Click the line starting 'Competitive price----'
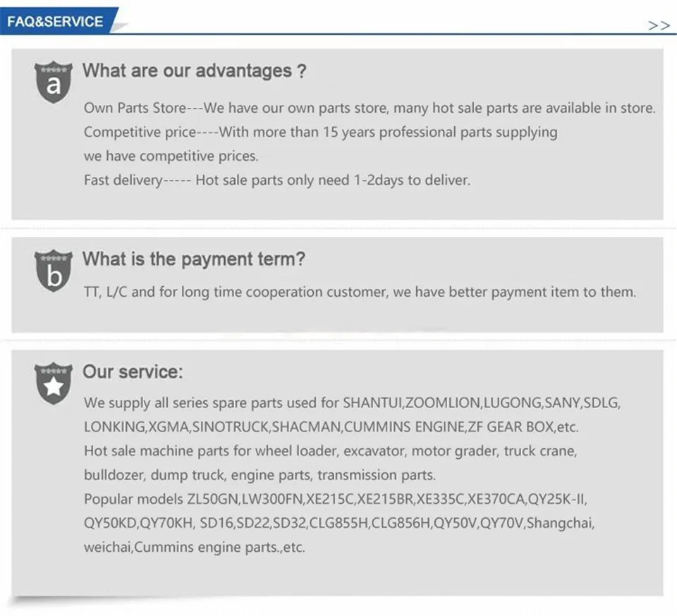The height and width of the screenshot is (616, 677). (x=321, y=132)
